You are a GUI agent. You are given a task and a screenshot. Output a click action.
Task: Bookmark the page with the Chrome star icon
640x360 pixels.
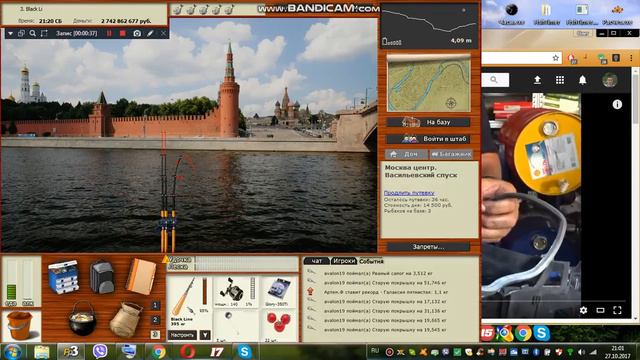pyautogui.click(x=556, y=58)
